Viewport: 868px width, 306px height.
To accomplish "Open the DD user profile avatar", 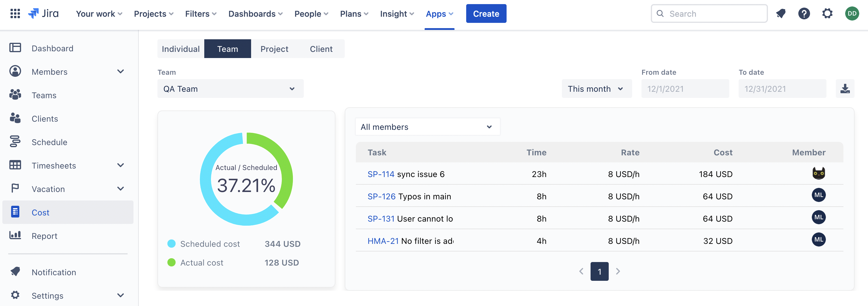I will click(x=852, y=13).
